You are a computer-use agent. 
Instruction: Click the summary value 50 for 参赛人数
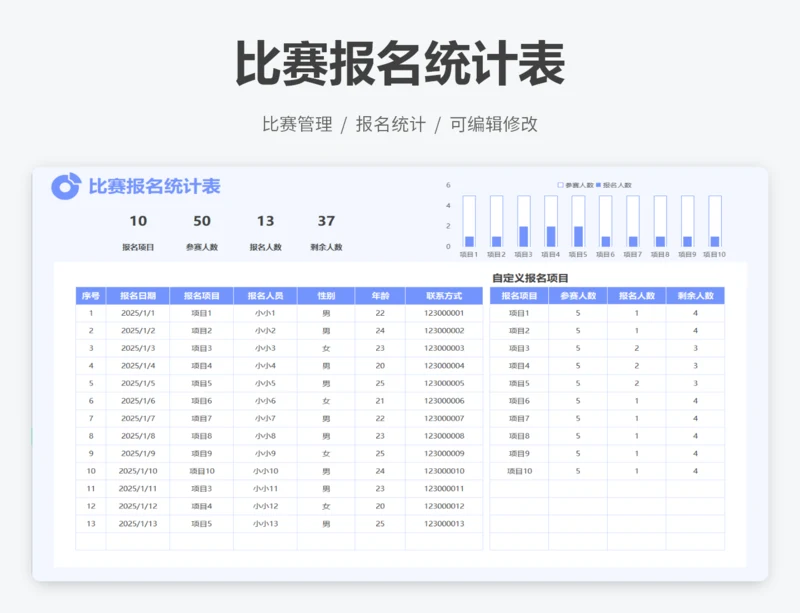pyautogui.click(x=202, y=221)
